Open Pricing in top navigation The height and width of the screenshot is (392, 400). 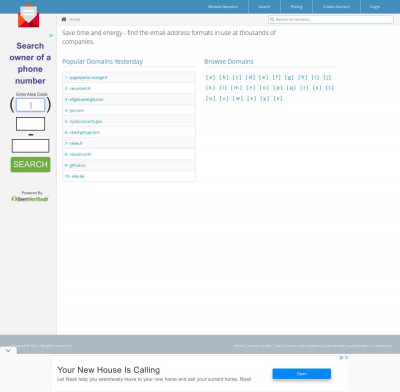pos(296,7)
